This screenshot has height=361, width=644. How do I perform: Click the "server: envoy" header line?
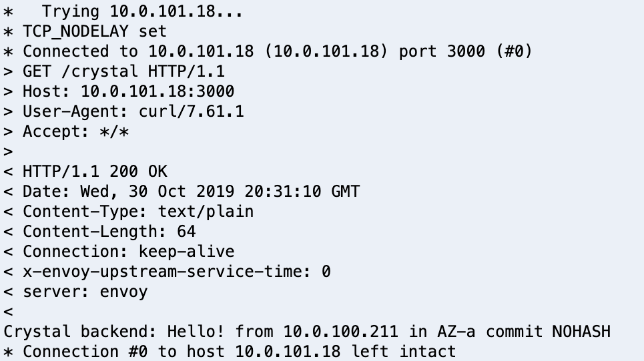85,292
